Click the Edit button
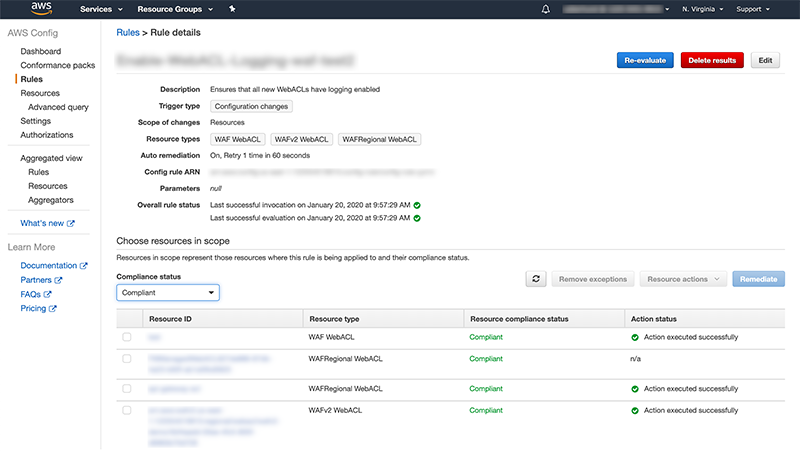Screen dimensions: 800x452 [x=765, y=60]
